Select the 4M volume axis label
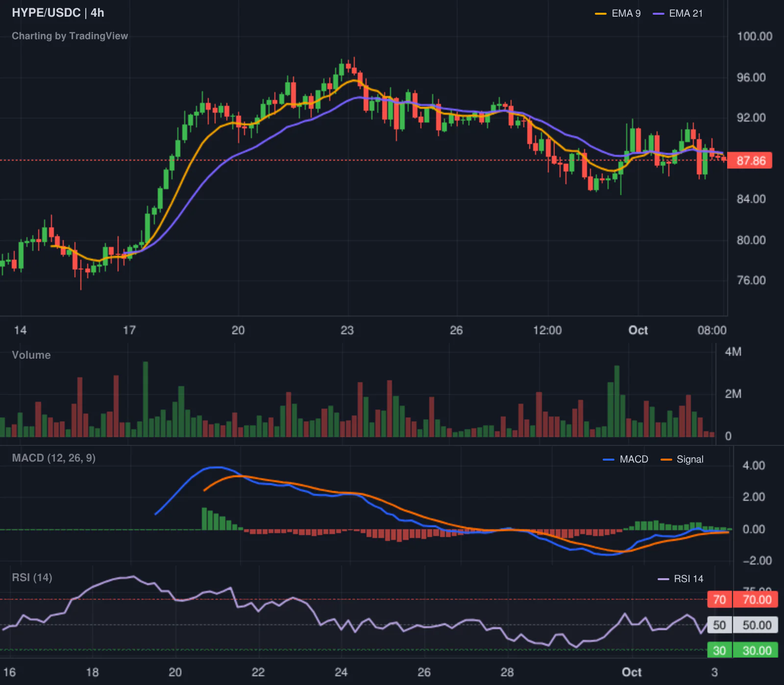Image resolution: width=784 pixels, height=685 pixels. pos(733,352)
